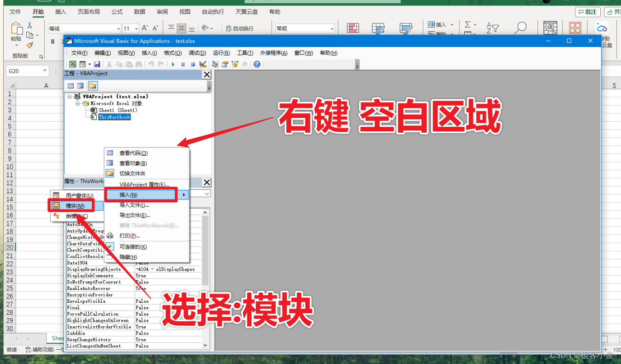This screenshot has height=364, width=621.
Task: Click the Insert UserForm toolbar icon
Action: pos(83,64)
